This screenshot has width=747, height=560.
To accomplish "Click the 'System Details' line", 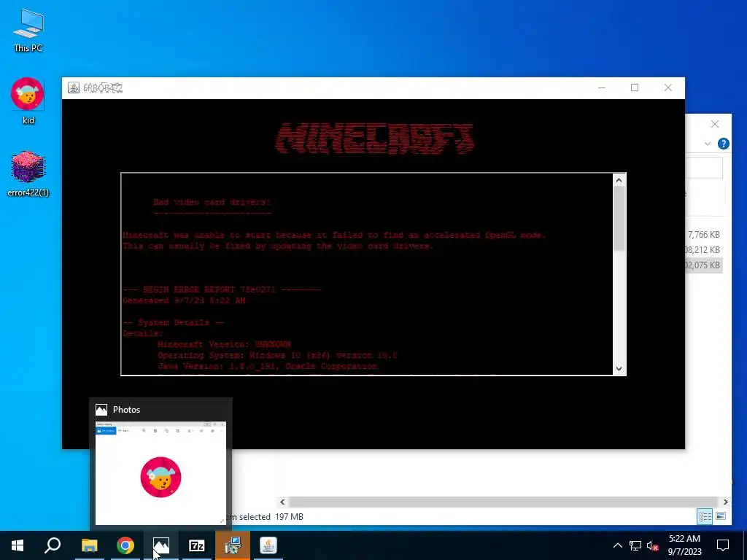I will [x=174, y=322].
